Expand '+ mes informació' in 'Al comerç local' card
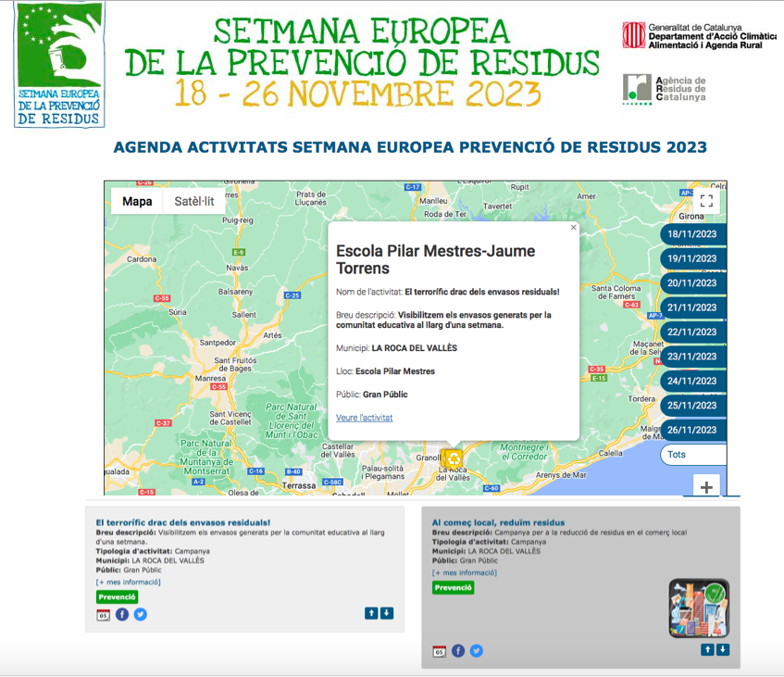Viewport: 784px width, 677px height. pyautogui.click(x=464, y=573)
